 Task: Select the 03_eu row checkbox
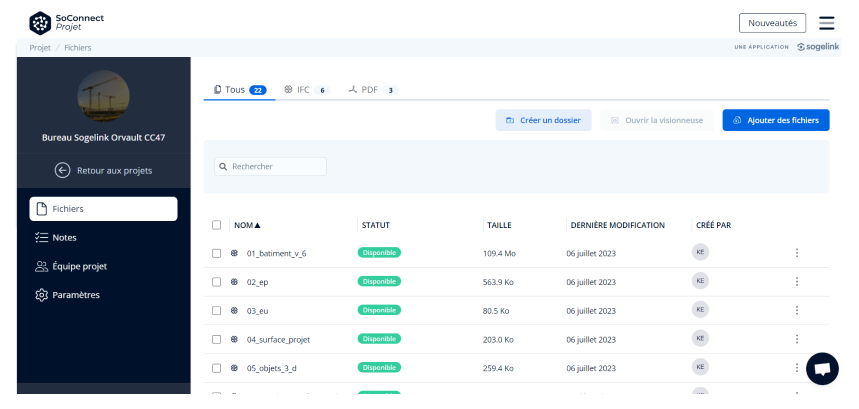coord(216,310)
